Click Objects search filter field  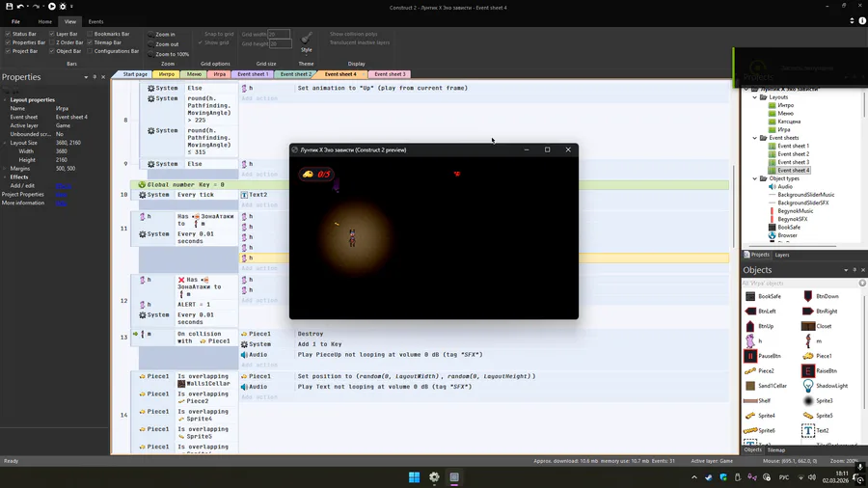click(800, 284)
